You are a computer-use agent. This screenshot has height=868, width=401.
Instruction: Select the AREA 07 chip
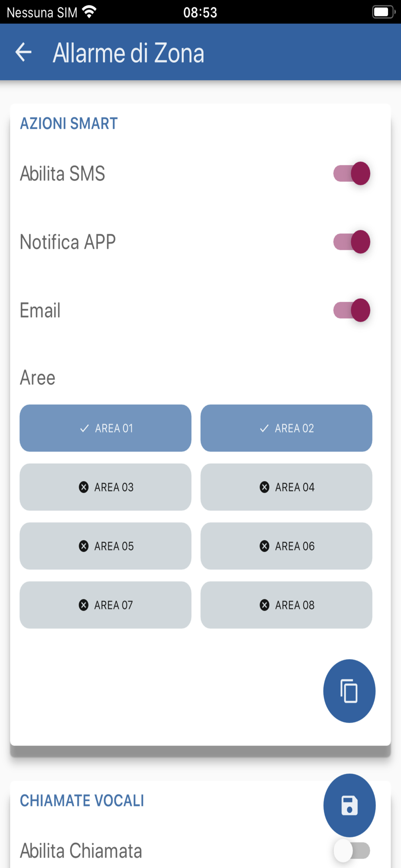click(105, 605)
